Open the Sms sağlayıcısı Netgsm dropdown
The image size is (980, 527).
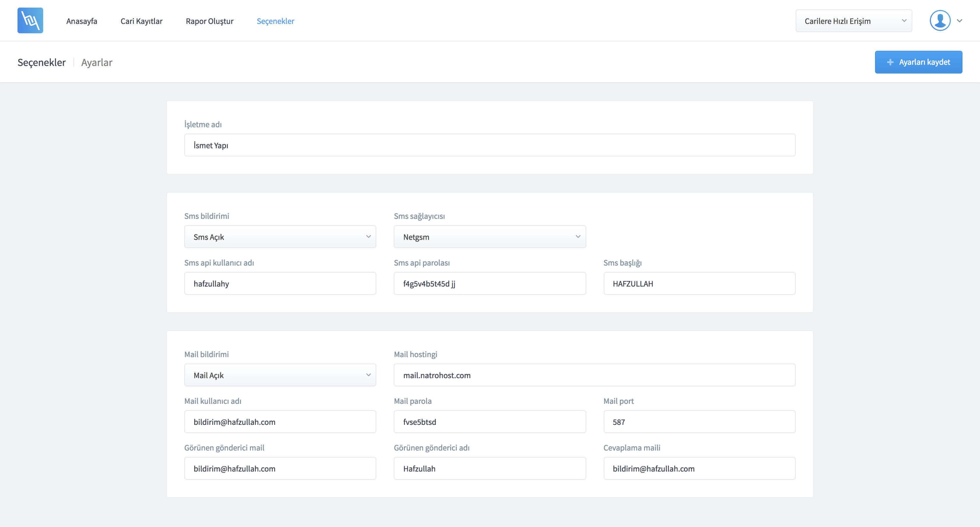point(490,237)
